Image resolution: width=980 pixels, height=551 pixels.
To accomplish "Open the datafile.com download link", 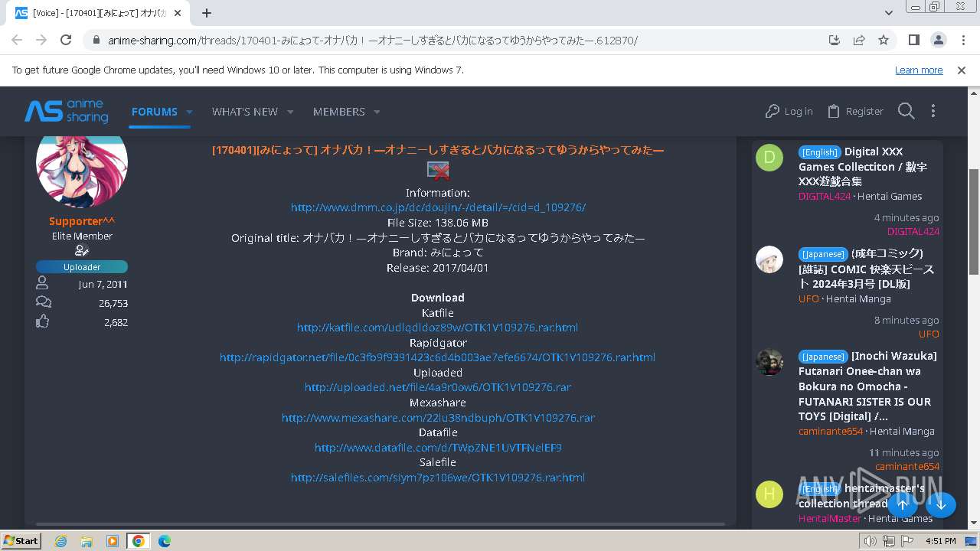I will 438,448.
